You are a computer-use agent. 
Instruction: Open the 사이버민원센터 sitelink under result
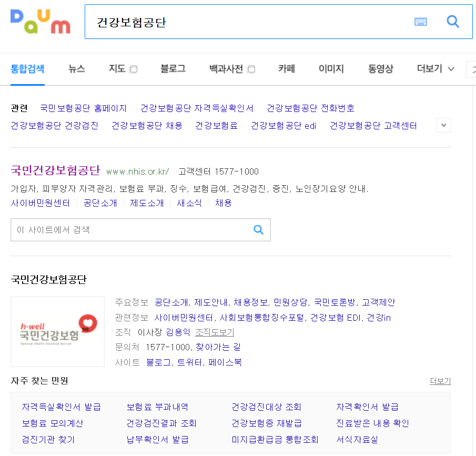point(40,203)
